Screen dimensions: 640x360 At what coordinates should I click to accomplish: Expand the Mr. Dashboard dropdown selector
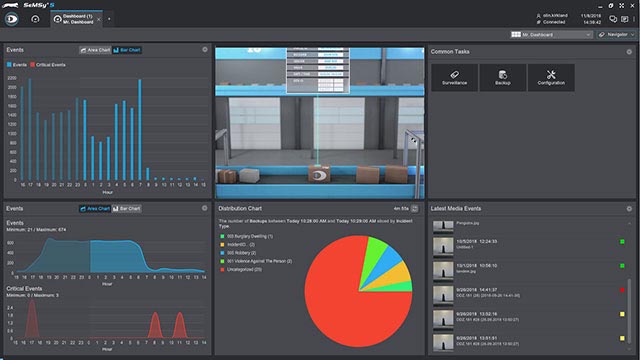pyautogui.click(x=551, y=35)
